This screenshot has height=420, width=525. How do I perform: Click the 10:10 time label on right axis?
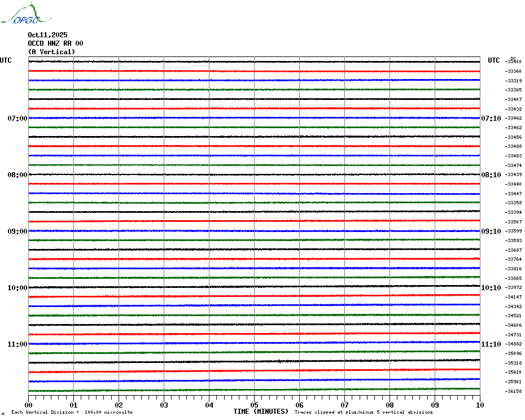tap(491, 288)
